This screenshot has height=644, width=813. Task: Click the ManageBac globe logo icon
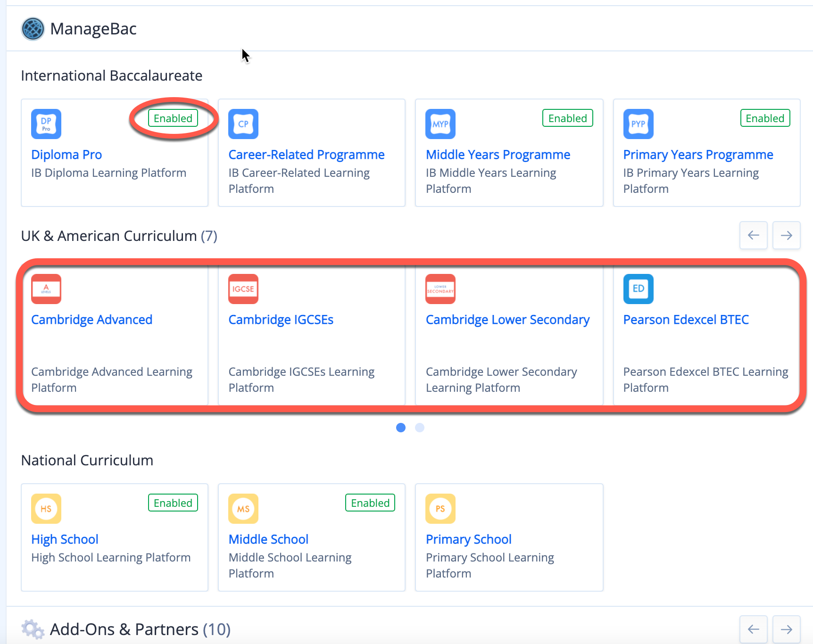[x=33, y=29]
